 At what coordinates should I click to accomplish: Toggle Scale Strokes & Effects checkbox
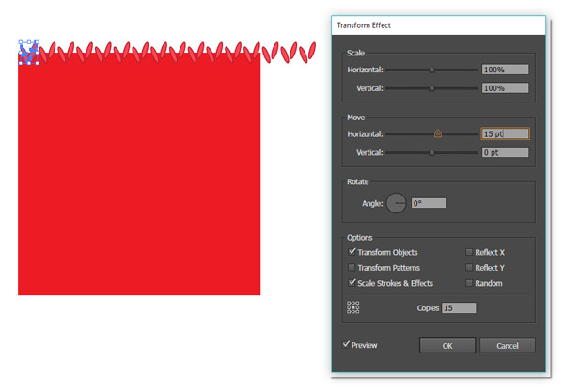[352, 283]
